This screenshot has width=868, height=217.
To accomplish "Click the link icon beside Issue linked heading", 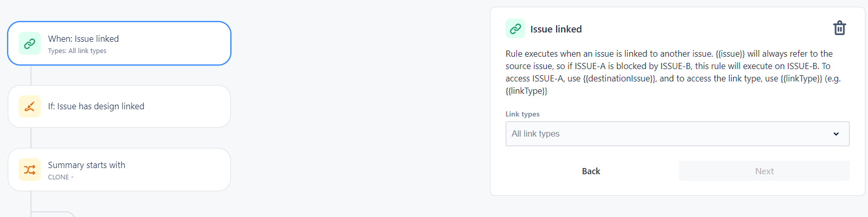I will coord(515,29).
